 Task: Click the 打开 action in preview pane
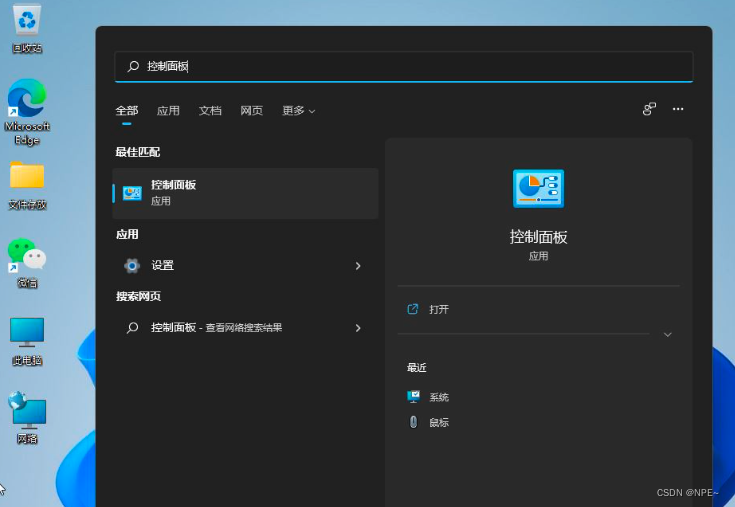pyautogui.click(x=538, y=309)
